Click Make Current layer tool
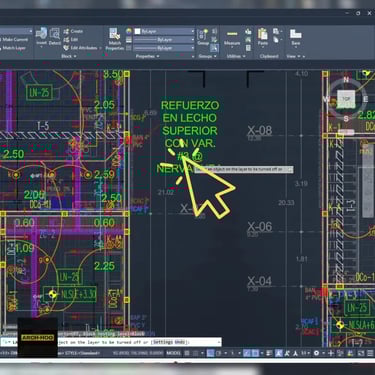The height and width of the screenshot is (375, 375). coord(15,39)
